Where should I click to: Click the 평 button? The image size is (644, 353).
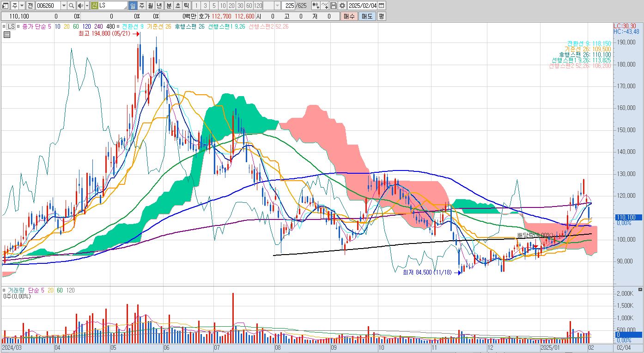381,16
